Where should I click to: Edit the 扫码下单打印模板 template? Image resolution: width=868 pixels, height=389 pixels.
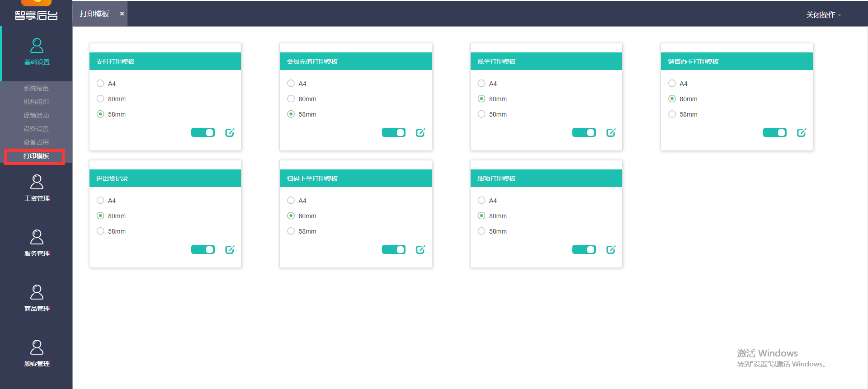[x=420, y=249]
